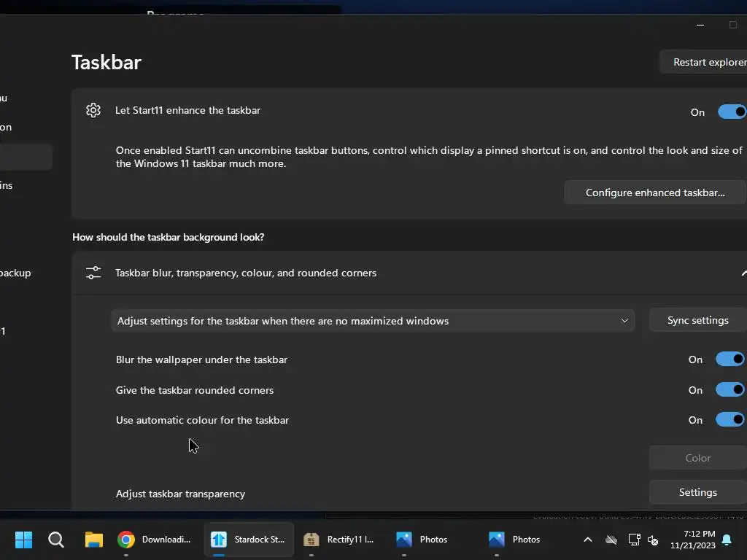The width and height of the screenshot is (747, 560).
Task: Open taskbar Search magnifier
Action: click(56, 540)
